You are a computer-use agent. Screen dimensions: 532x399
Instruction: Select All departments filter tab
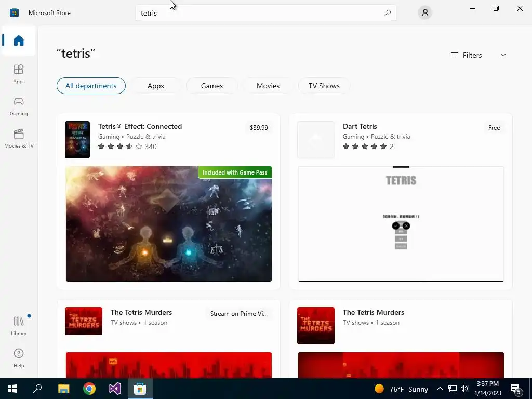pos(91,86)
